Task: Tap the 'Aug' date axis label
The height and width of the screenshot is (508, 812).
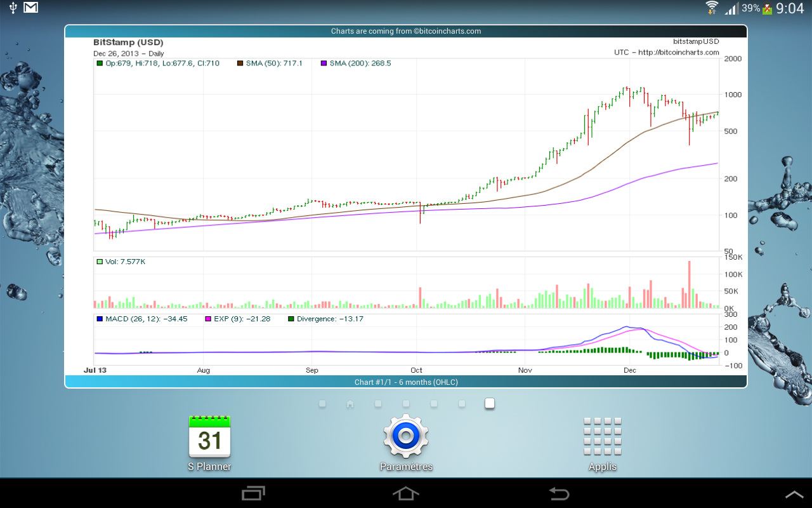Action: (203, 370)
